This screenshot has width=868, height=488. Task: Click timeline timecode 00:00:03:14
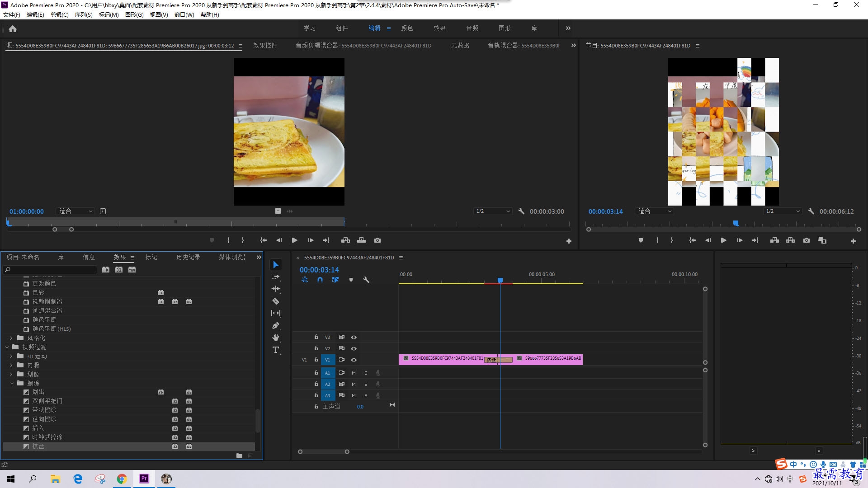319,270
